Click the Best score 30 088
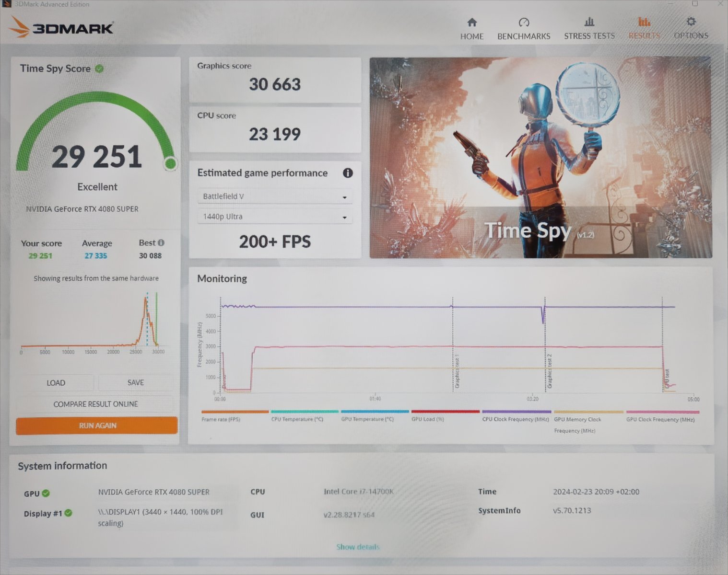Image resolution: width=728 pixels, height=575 pixels. (150, 255)
